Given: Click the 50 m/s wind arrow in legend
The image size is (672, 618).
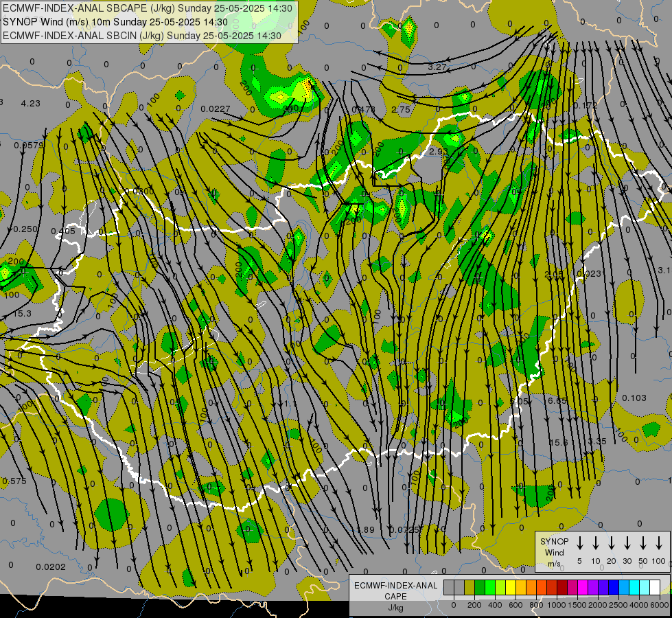Looking at the screenshot, I should pos(643,542).
